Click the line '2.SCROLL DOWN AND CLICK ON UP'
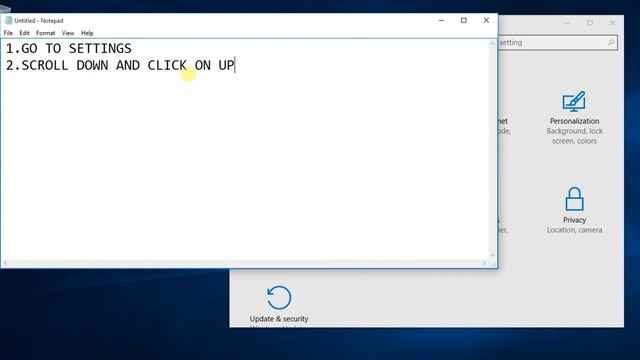Image resolution: width=640 pixels, height=360 pixels. [x=120, y=65]
